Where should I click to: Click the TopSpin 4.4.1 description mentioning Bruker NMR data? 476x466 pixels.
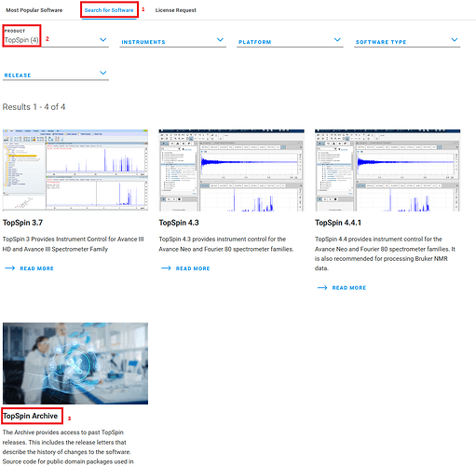pyautogui.click(x=385, y=254)
